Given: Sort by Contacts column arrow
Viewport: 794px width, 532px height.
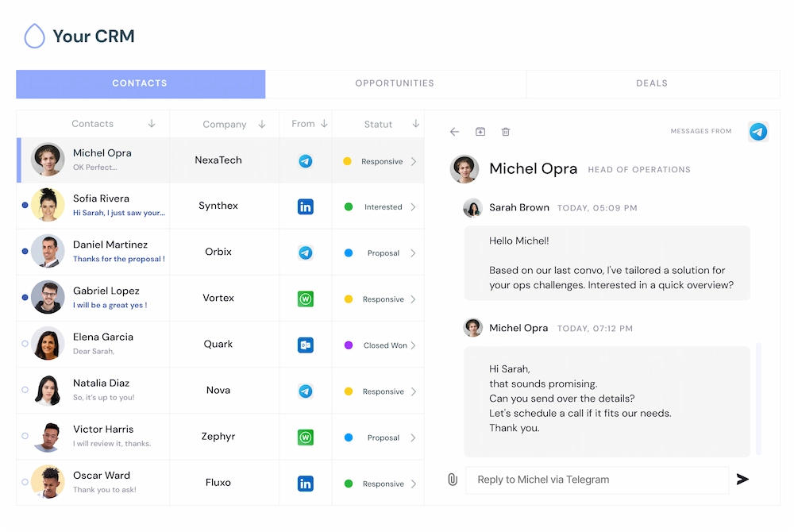Looking at the screenshot, I should point(152,124).
